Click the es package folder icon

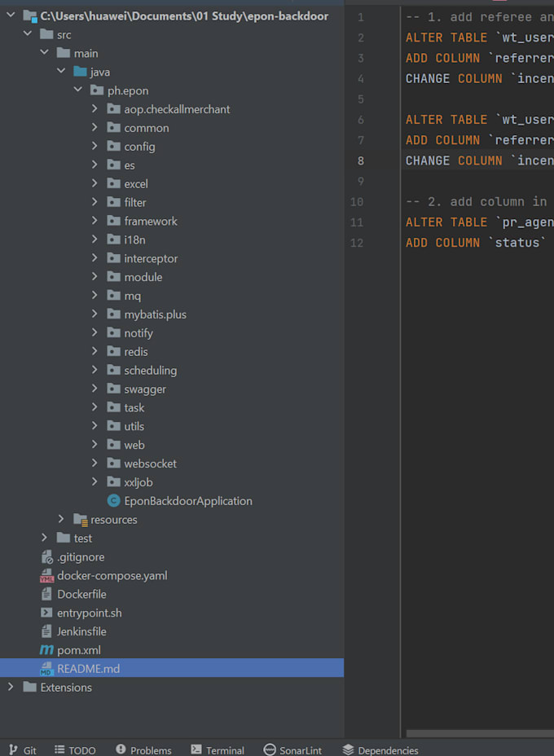tap(113, 165)
